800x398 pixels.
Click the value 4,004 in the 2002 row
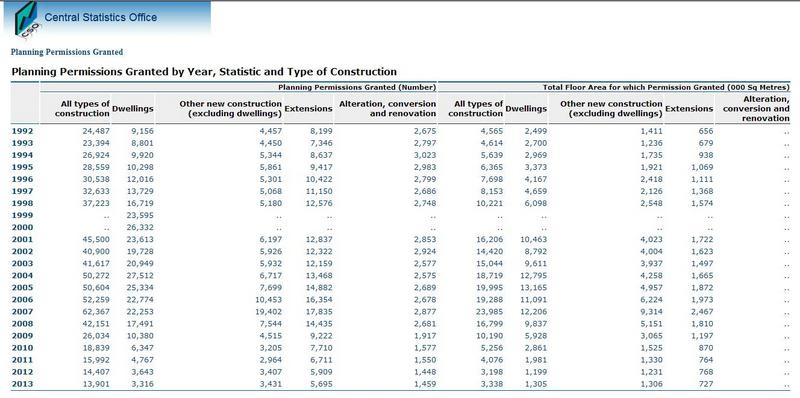coord(652,252)
